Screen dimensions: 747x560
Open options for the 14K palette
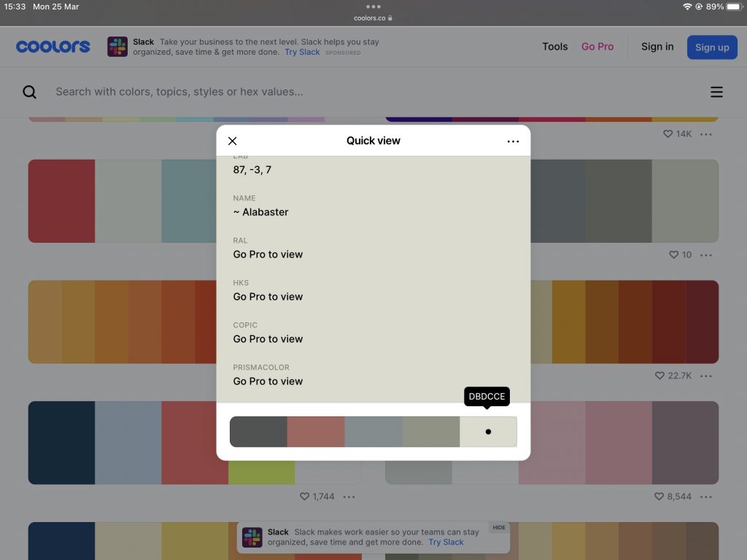[706, 134]
